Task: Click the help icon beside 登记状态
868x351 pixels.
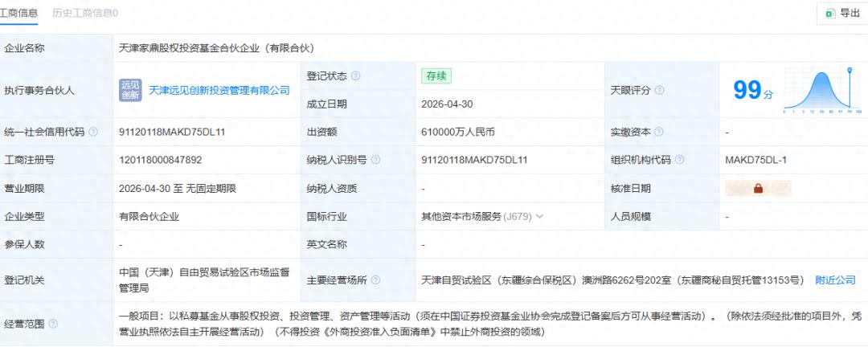Action: 355,76
